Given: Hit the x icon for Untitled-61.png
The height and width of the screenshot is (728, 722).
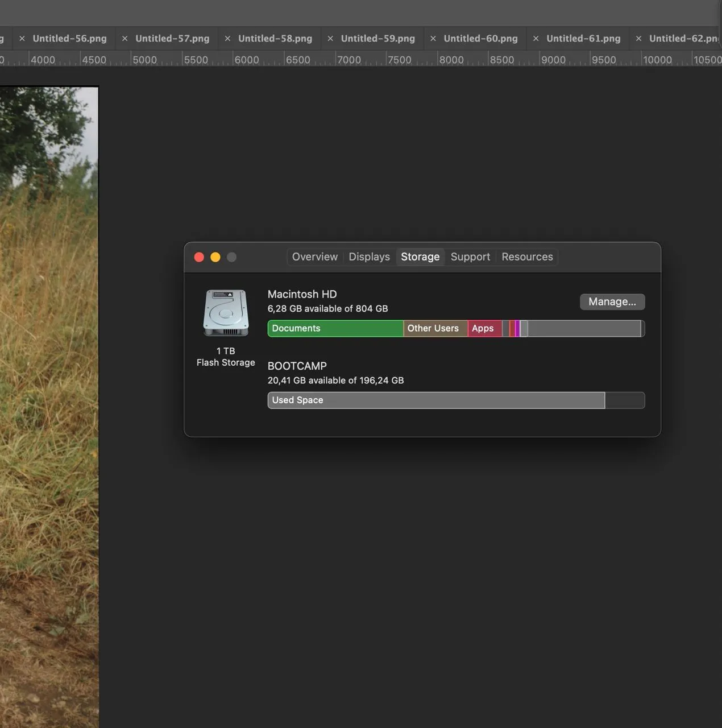Looking at the screenshot, I should tap(536, 39).
